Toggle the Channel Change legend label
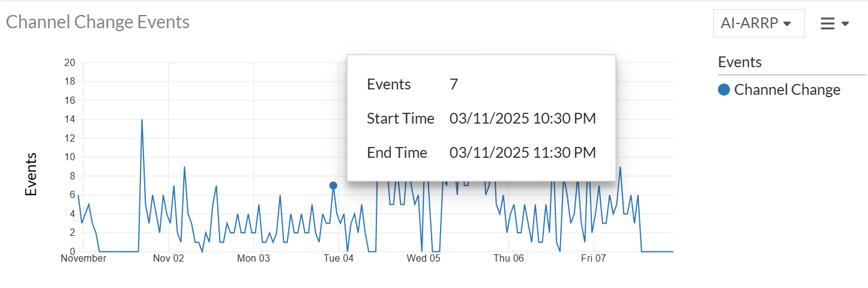This screenshot has height=288, width=868. tap(787, 90)
